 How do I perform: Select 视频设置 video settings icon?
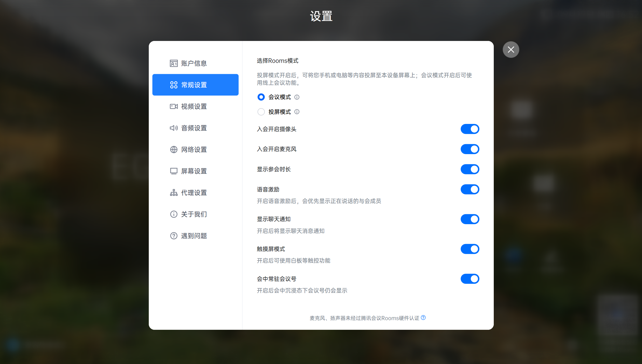(x=174, y=106)
